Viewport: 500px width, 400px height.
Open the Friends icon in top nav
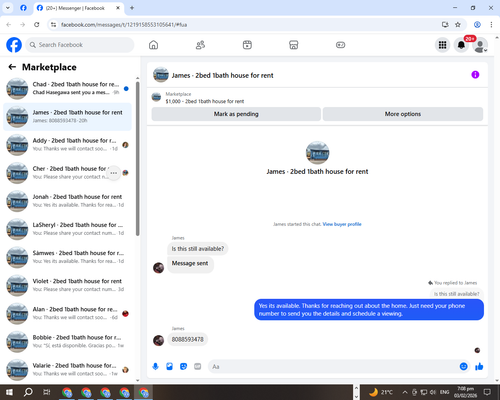coord(200,45)
